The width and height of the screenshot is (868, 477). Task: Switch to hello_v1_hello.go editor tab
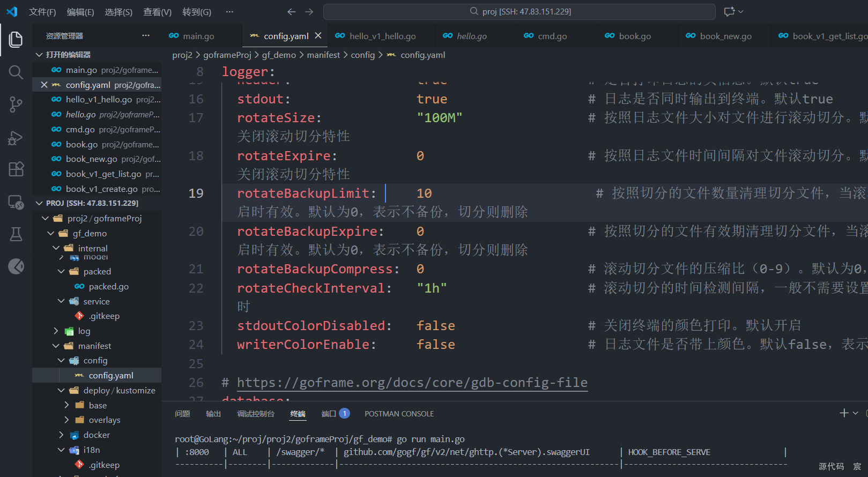click(x=382, y=36)
